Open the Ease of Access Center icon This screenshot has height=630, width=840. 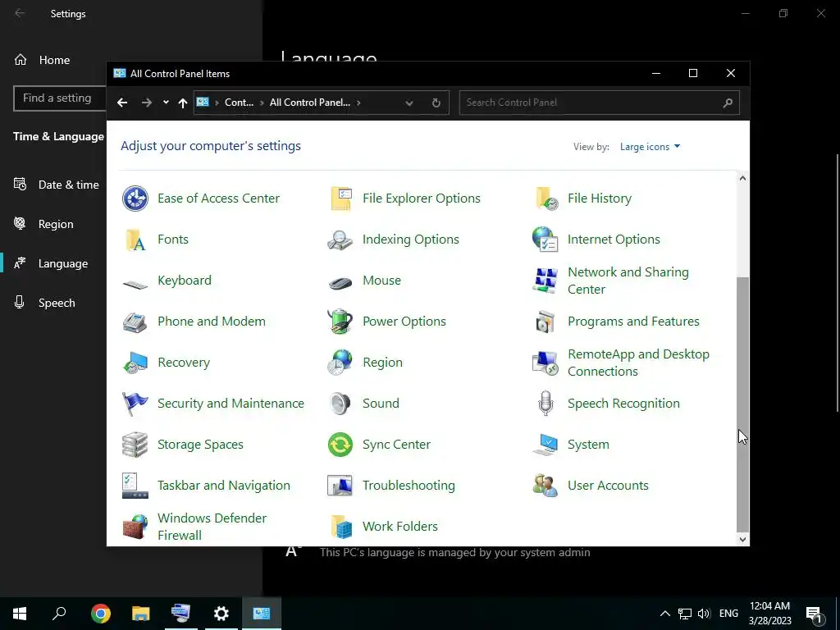click(x=135, y=199)
